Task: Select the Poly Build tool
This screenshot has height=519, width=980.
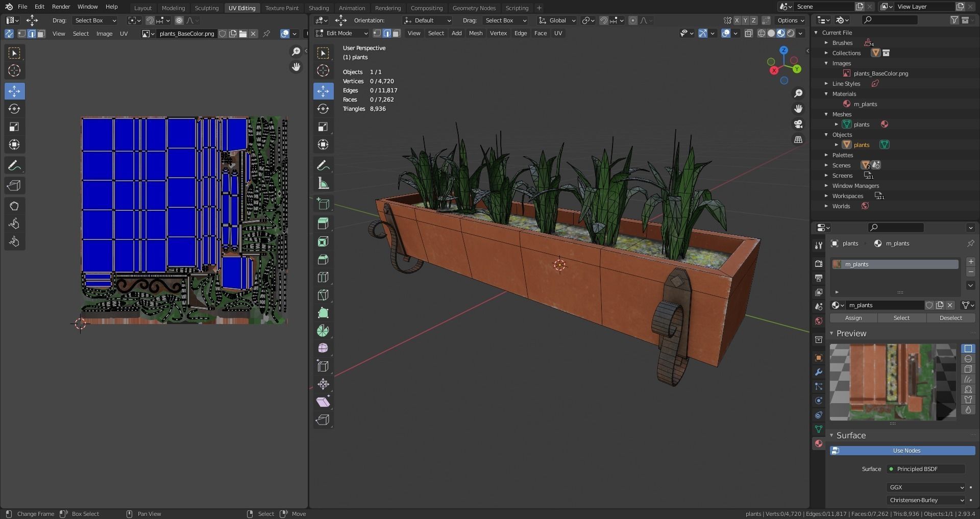Action: pyautogui.click(x=323, y=313)
